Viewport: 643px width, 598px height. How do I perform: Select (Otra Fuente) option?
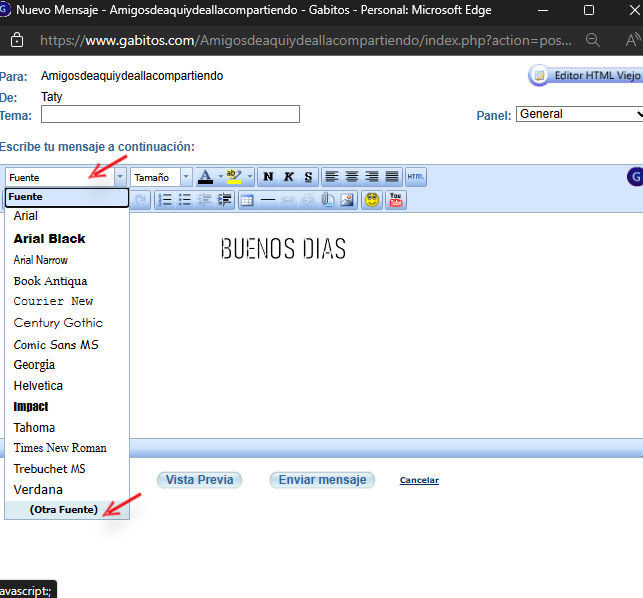[64, 510]
